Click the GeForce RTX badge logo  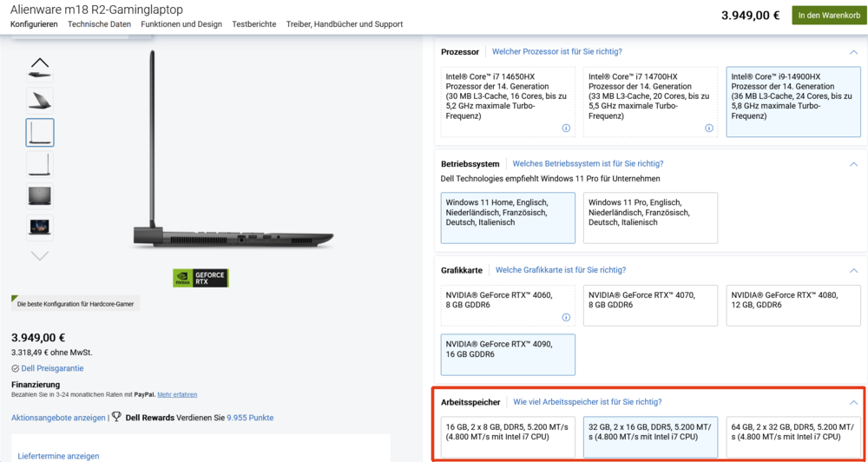pos(201,278)
